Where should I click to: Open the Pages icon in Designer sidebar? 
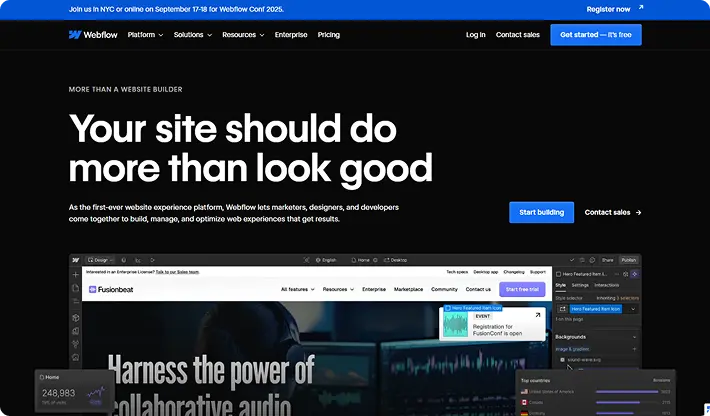[76, 288]
